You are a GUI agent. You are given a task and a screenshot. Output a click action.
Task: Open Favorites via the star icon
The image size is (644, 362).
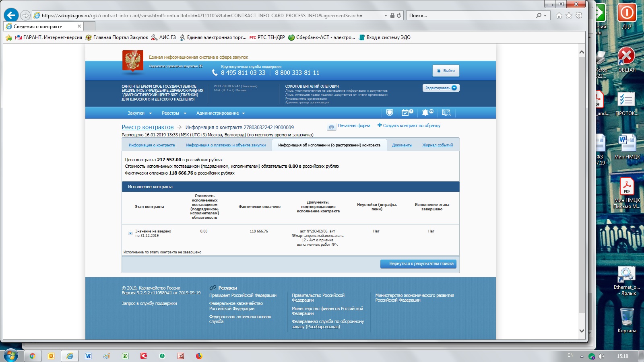pyautogui.click(x=569, y=16)
